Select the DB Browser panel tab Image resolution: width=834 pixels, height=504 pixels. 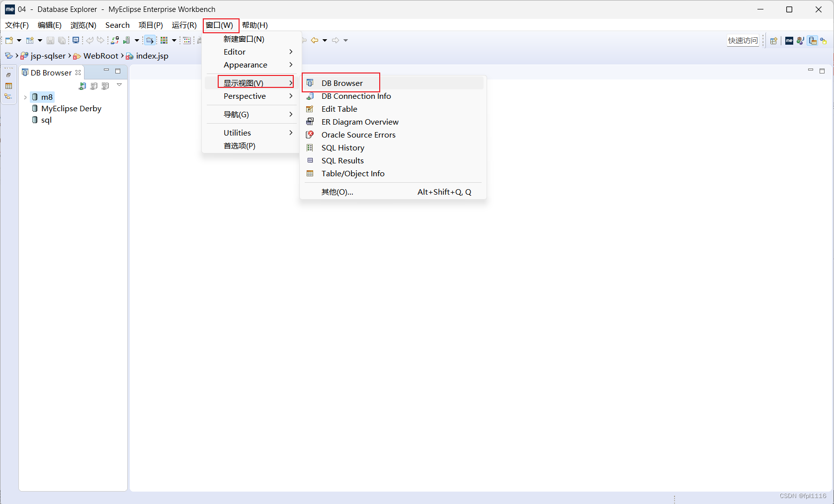click(51, 73)
